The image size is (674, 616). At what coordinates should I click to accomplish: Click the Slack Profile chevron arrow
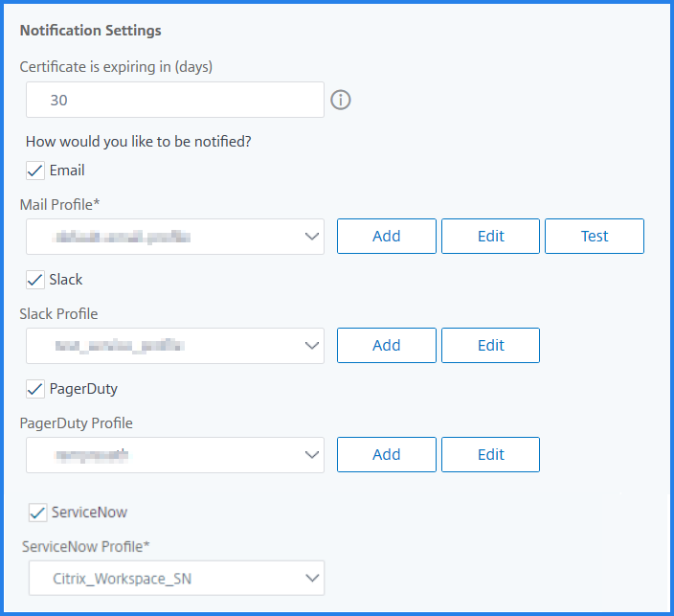312,346
